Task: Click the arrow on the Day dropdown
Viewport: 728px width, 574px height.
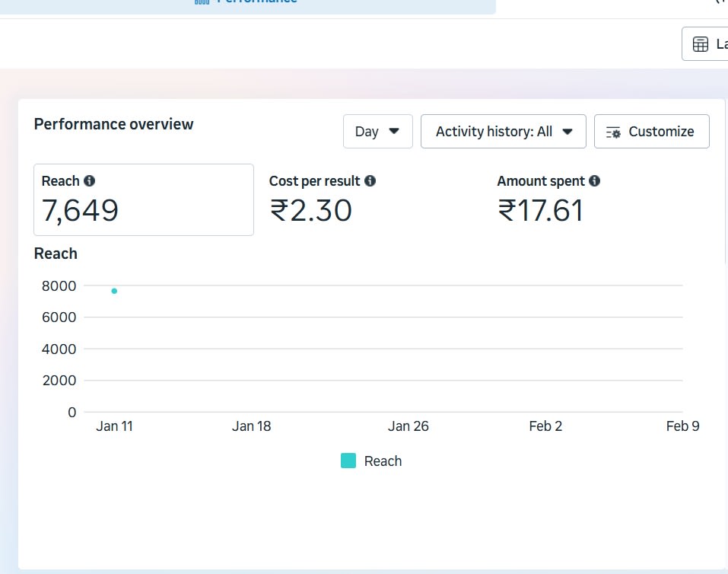Action: (394, 132)
